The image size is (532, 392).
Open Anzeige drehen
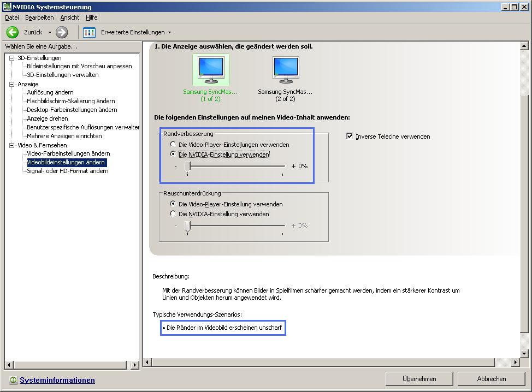(48, 118)
